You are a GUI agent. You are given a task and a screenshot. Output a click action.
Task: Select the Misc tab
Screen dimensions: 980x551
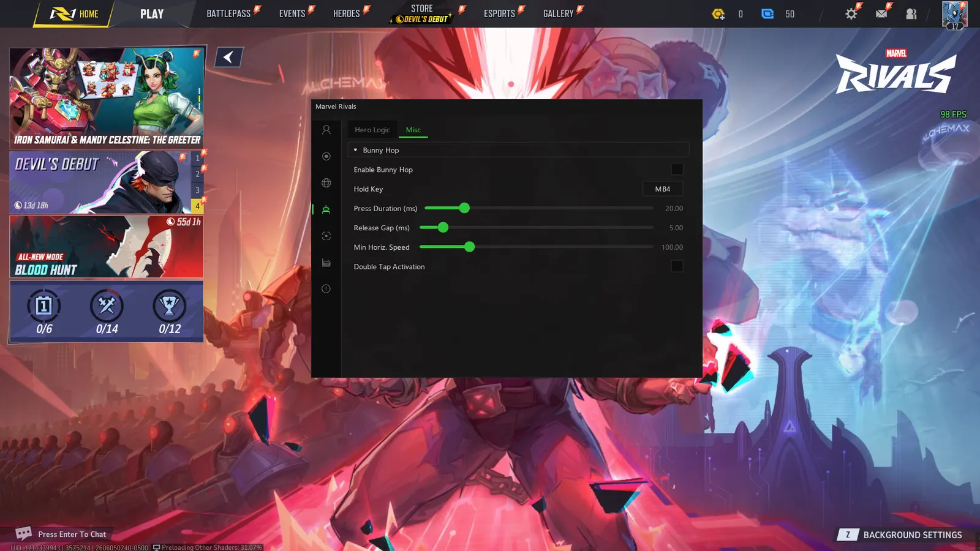413,130
